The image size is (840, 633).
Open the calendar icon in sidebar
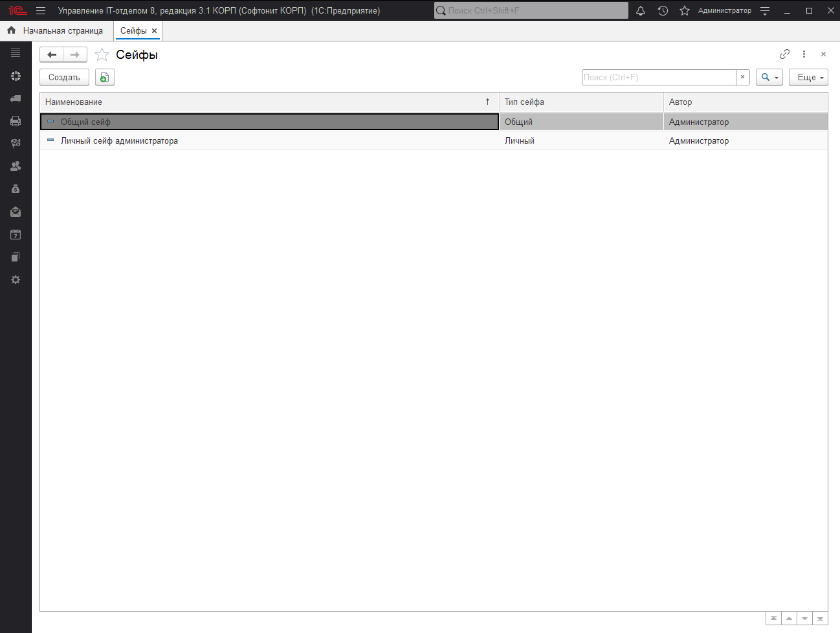pyautogui.click(x=16, y=234)
